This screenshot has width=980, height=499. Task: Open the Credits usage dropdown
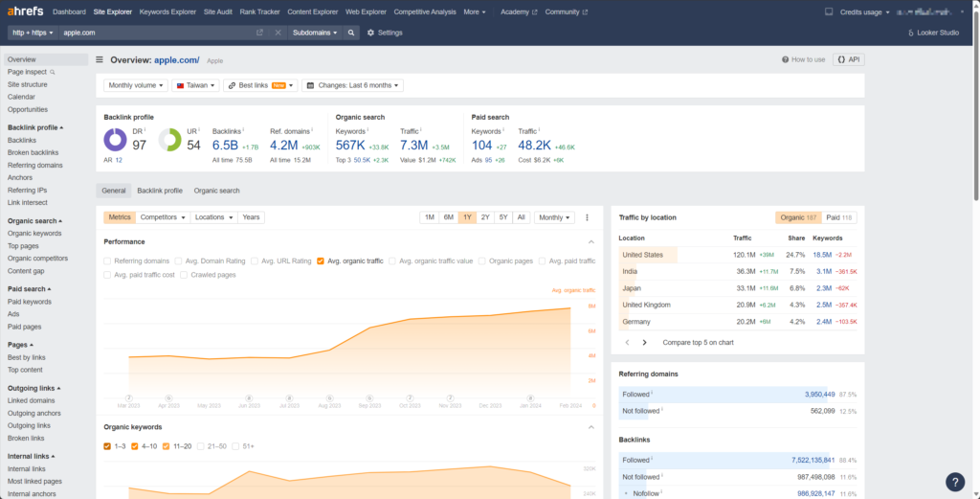tap(865, 11)
